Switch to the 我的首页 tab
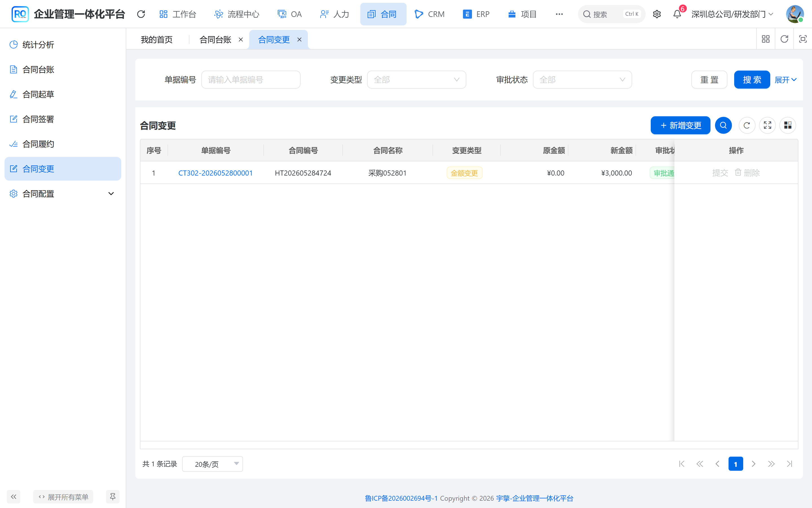 [x=157, y=40]
